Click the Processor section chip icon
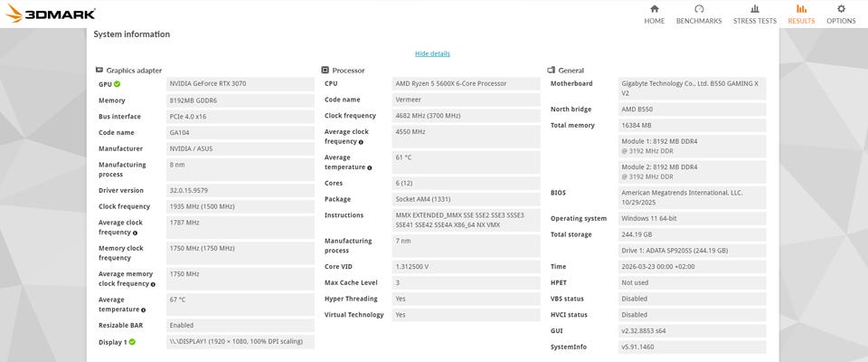 pyautogui.click(x=325, y=70)
